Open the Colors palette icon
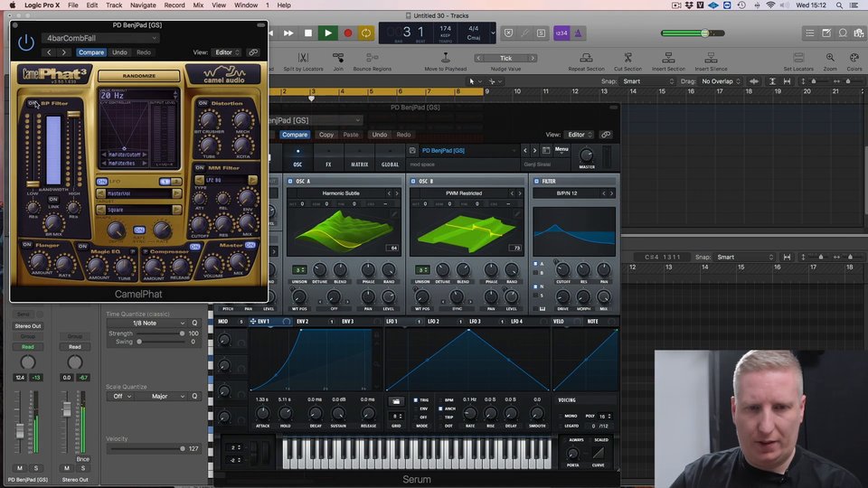Image resolution: width=868 pixels, height=488 pixels. pos(854,58)
